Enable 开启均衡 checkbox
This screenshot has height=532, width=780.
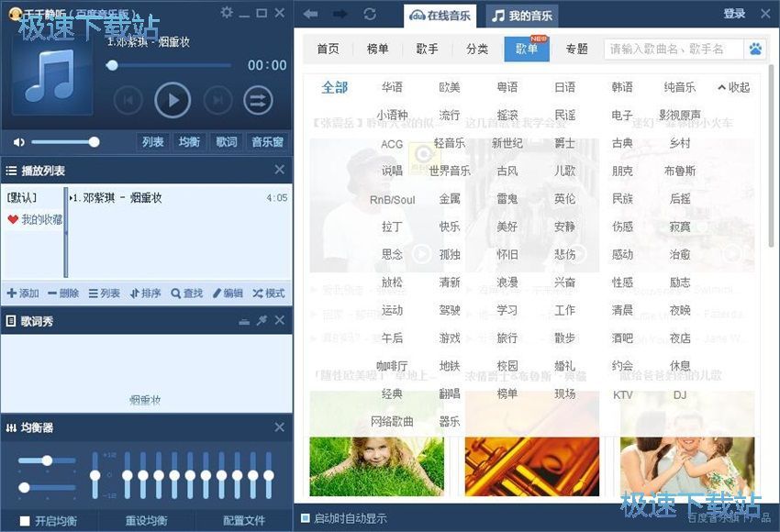click(25, 521)
